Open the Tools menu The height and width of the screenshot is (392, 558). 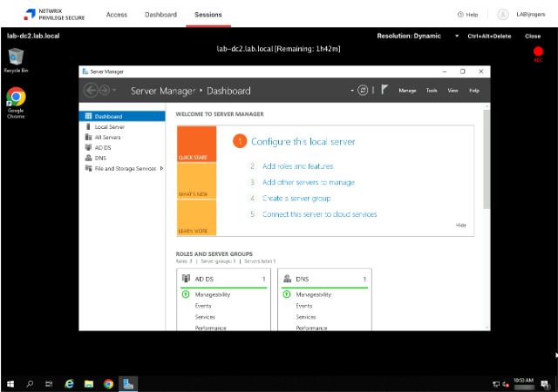click(x=432, y=91)
